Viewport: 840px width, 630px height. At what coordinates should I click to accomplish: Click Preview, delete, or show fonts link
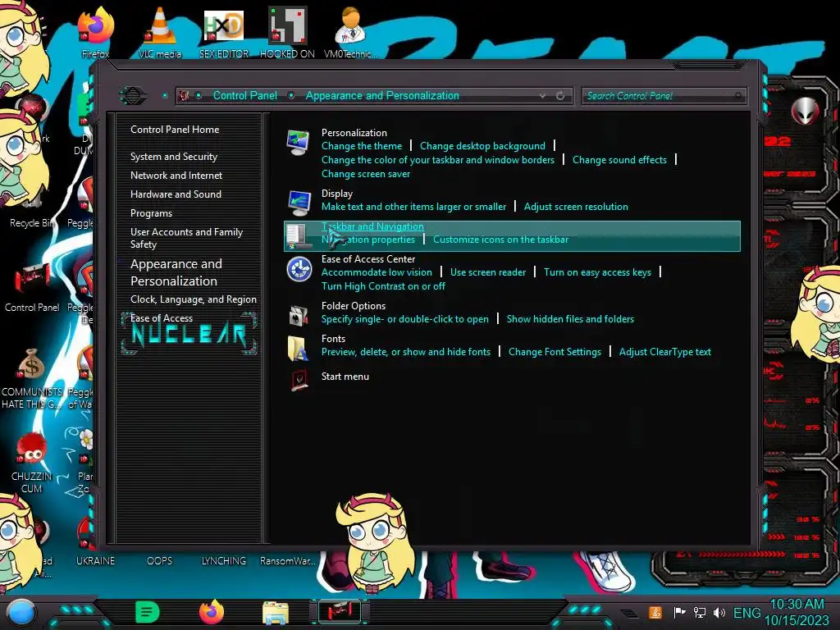[x=405, y=351]
